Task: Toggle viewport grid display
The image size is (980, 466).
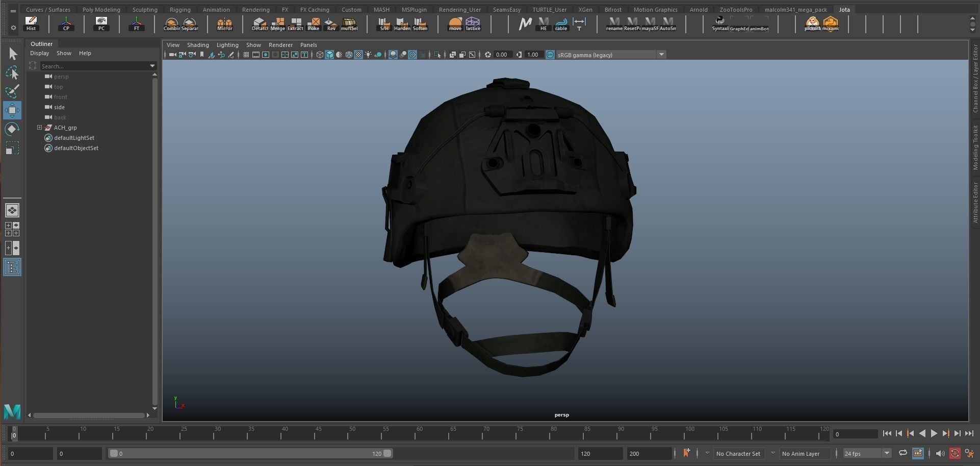Action: tap(246, 55)
